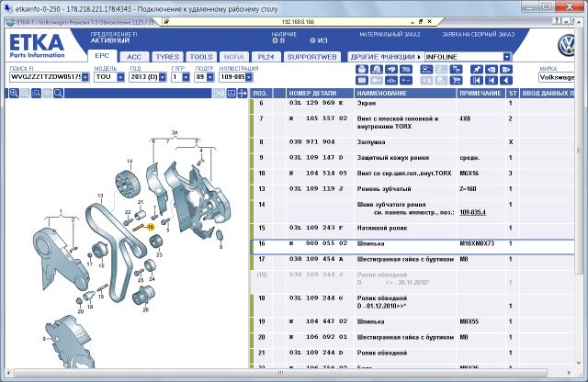Click the pushpin icon in the toolbar
Image resolution: width=588 pixels, height=382 pixels.
(477, 69)
